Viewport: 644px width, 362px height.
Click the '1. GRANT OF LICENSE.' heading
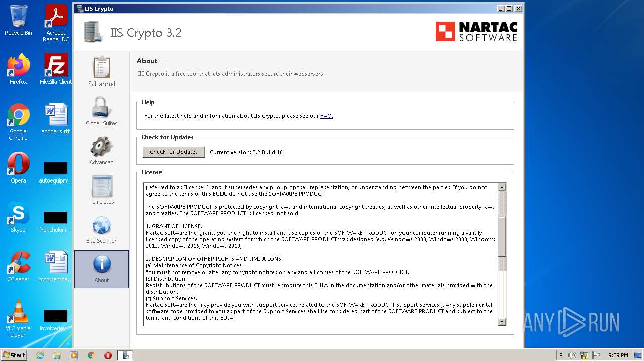tap(174, 226)
